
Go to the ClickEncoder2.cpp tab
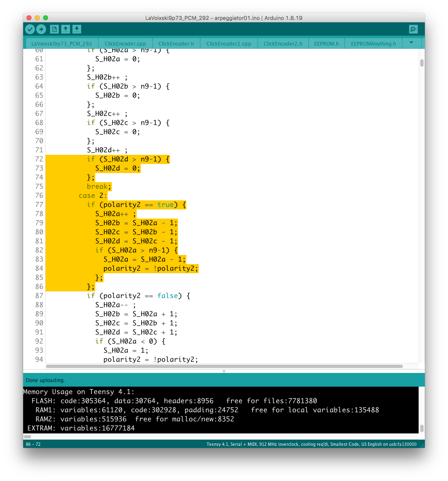click(x=229, y=43)
